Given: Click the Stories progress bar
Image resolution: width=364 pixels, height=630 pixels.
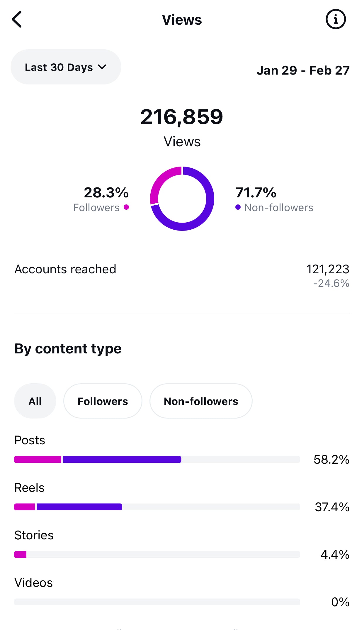Looking at the screenshot, I should (157, 554).
